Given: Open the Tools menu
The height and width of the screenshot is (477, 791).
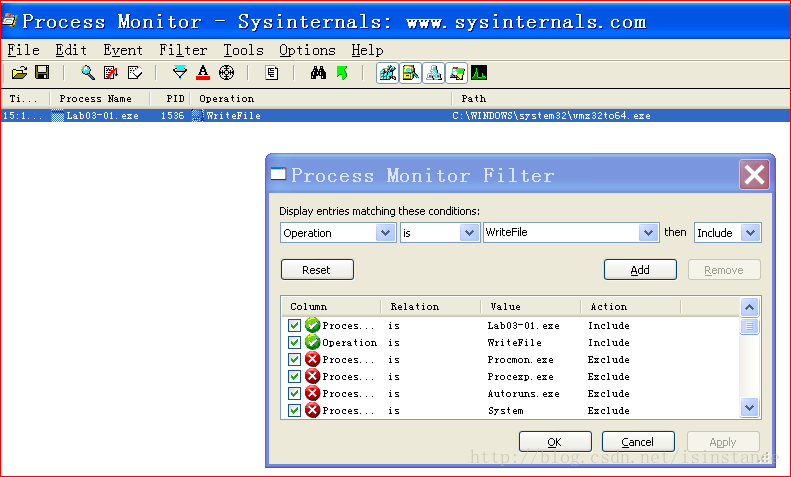Looking at the screenshot, I should [243, 50].
